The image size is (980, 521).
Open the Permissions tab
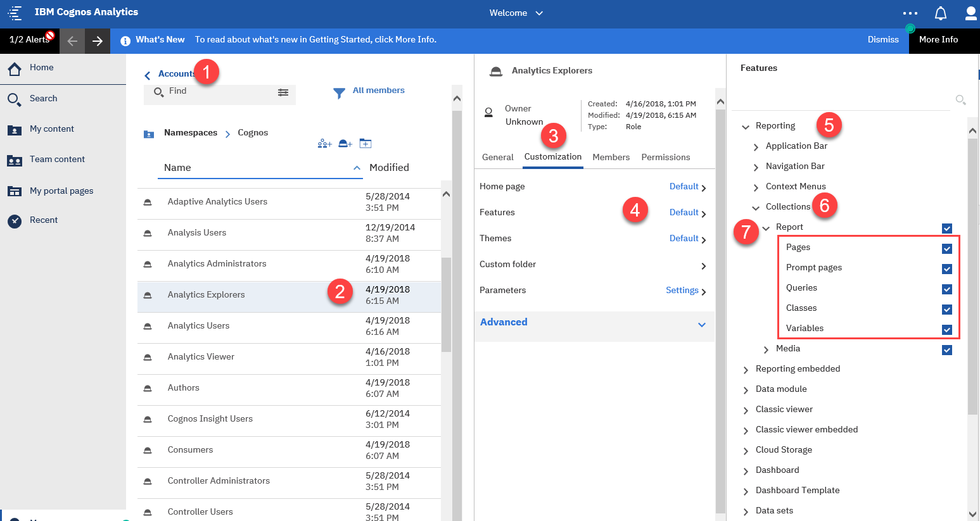(665, 157)
